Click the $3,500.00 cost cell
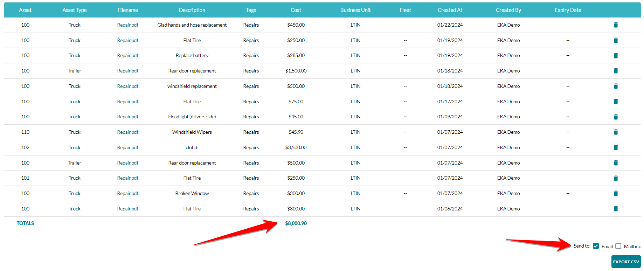Image resolution: width=644 pixels, height=271 pixels. click(x=296, y=147)
